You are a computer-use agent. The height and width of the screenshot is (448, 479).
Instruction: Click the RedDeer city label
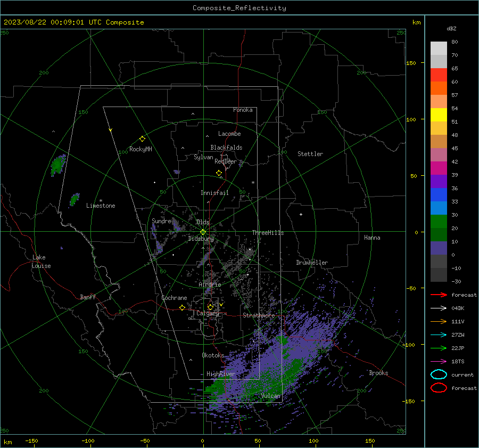click(226, 161)
